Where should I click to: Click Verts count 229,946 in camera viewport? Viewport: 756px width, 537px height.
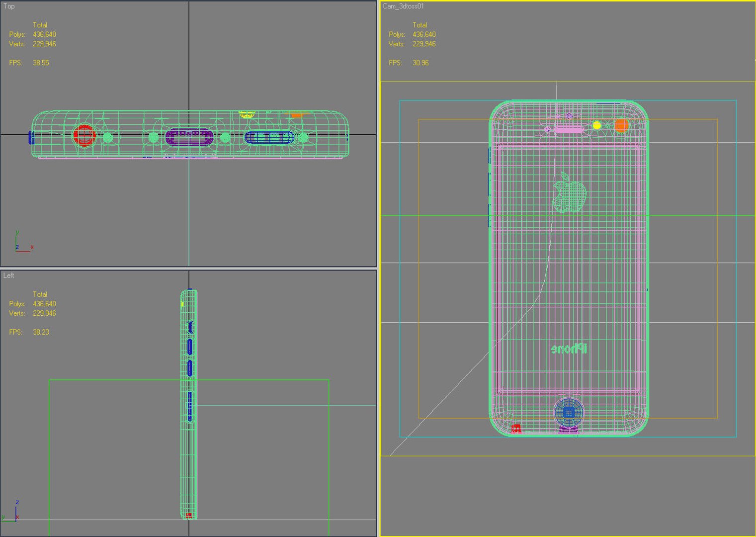(x=424, y=44)
